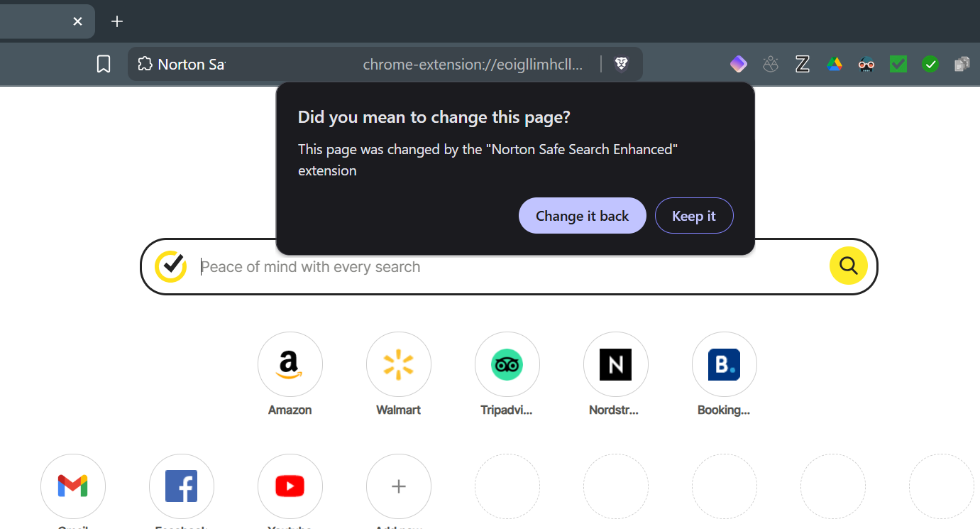Open the robot-with-glasses extension icon

pyautogui.click(x=866, y=65)
